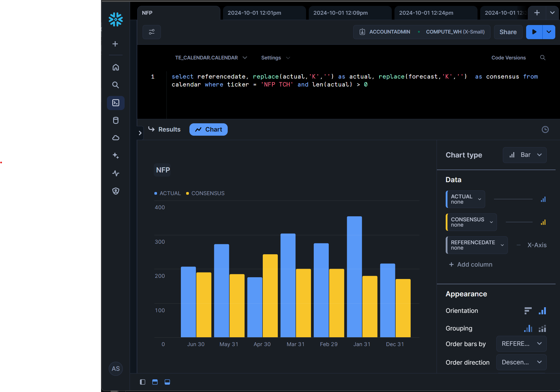
Task: Open worksheet filter settings icon
Action: (152, 32)
